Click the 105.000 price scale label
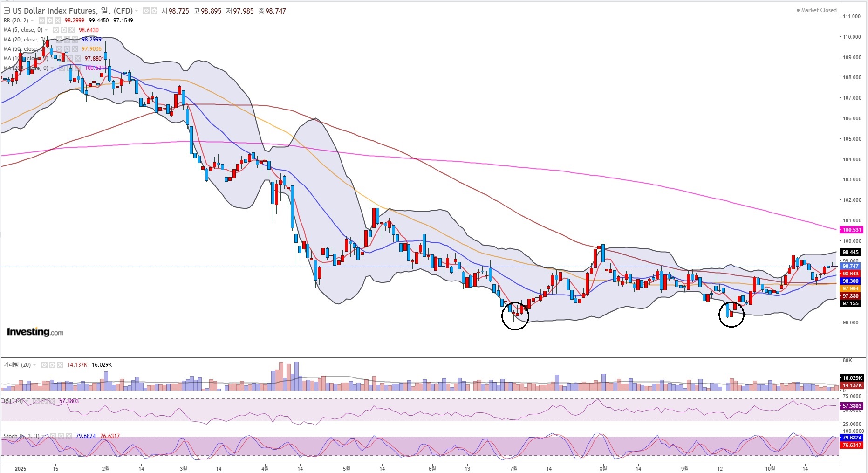This screenshot has height=473, width=868. click(x=852, y=139)
